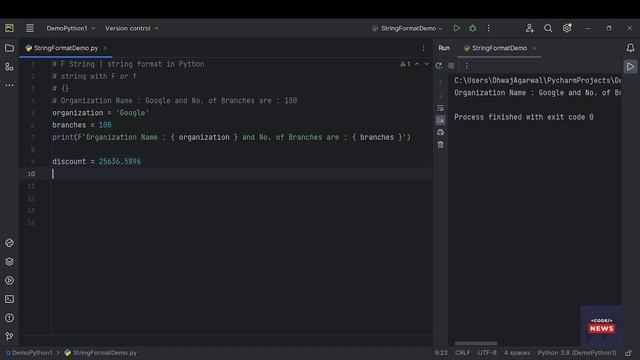Expand StringFormatDemo run configuration dropdown
This screenshot has height=360, width=640.
pyautogui.click(x=407, y=28)
